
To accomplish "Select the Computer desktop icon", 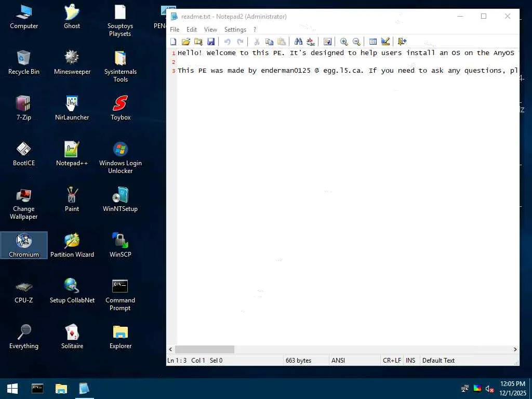I will (24, 17).
